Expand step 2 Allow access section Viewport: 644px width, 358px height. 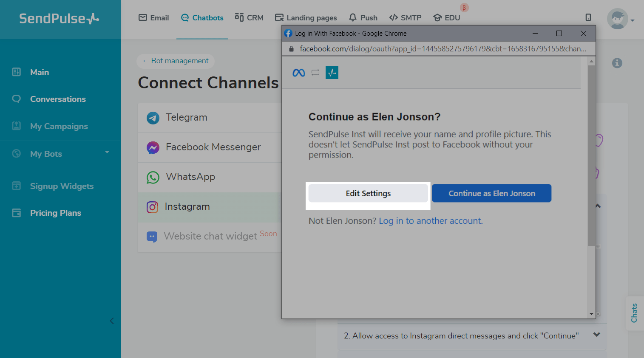(596, 335)
